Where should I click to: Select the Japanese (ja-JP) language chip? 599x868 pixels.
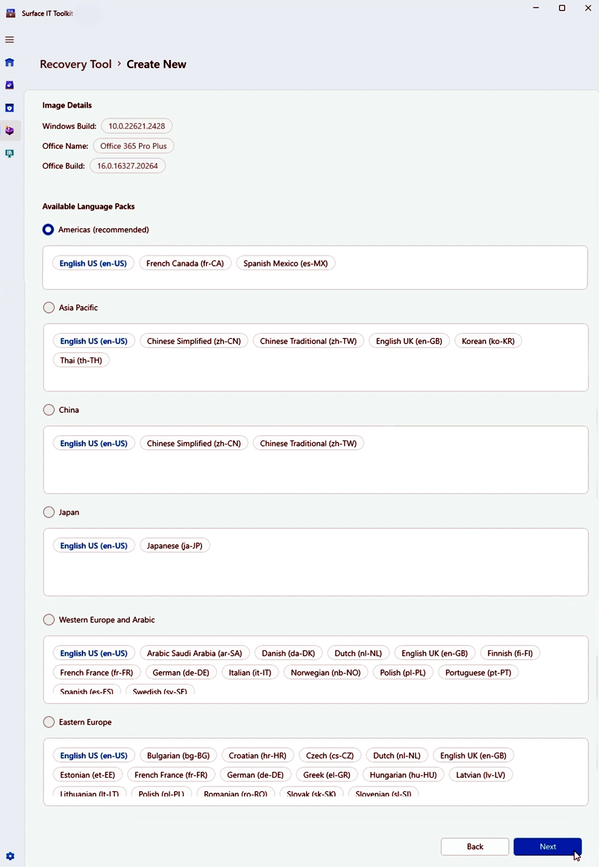175,545
